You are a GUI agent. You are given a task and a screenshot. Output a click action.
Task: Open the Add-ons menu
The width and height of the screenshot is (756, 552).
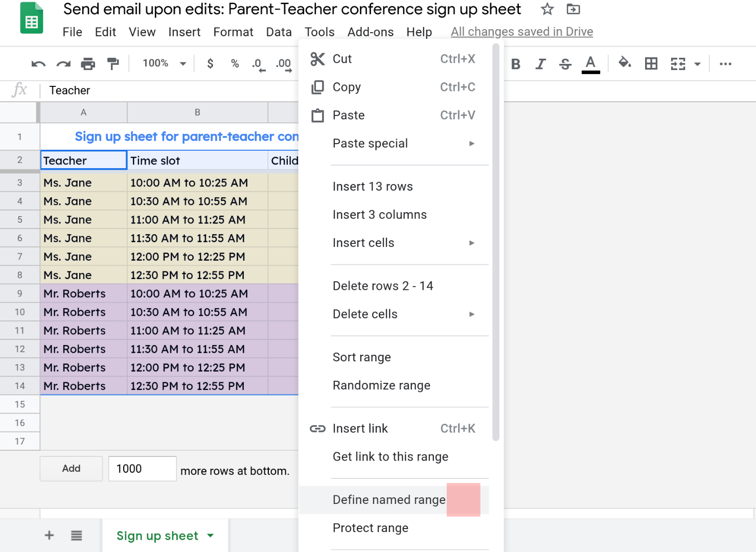tap(371, 32)
